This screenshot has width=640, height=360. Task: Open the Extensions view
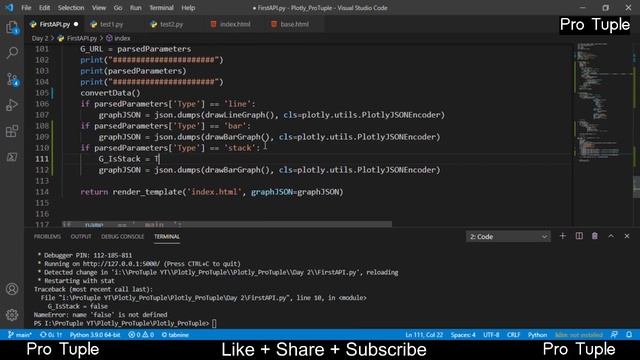click(x=12, y=131)
